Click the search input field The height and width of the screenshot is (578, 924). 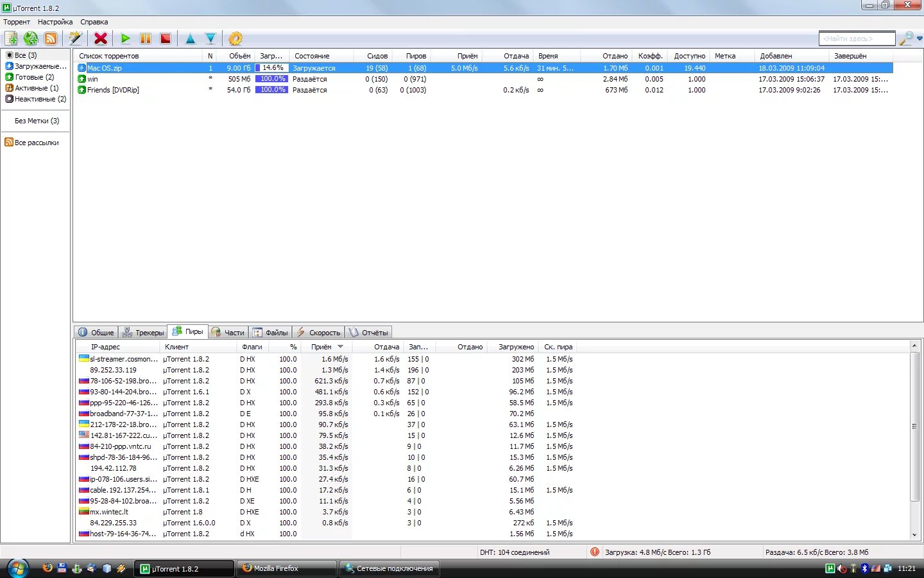(857, 39)
